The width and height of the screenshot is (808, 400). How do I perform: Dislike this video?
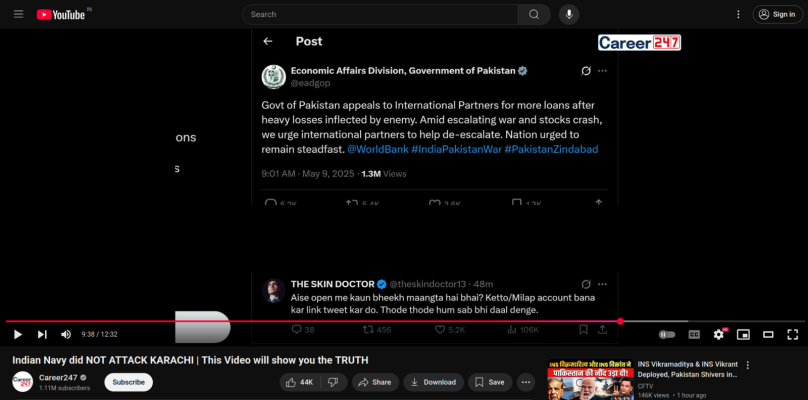[333, 382]
